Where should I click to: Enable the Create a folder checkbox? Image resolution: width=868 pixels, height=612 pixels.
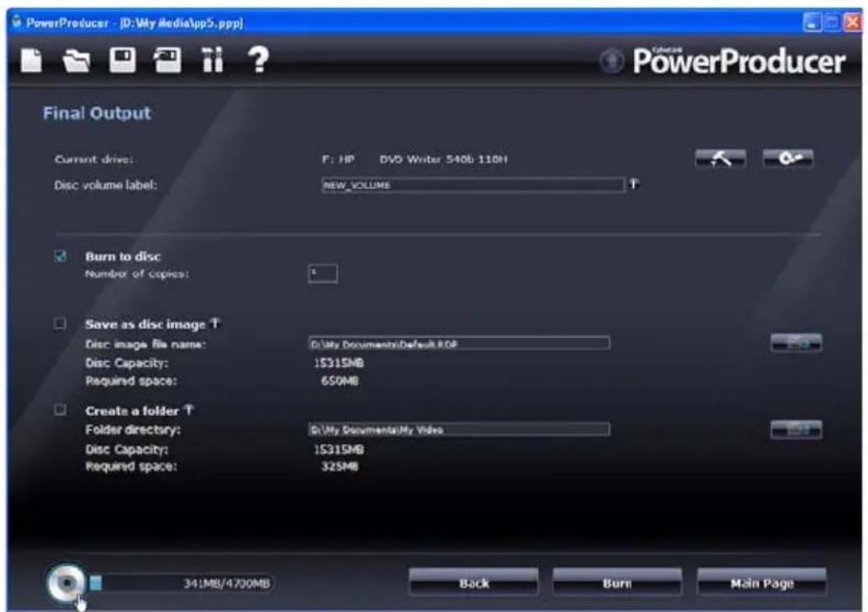(60, 410)
